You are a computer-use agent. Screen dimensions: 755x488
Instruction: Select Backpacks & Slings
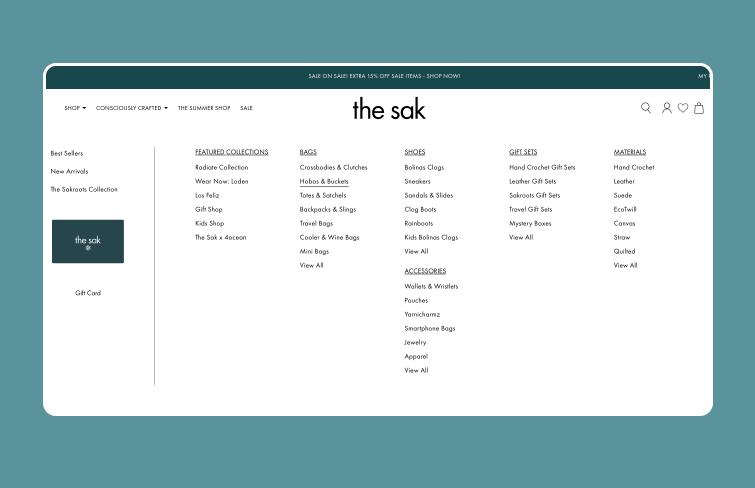tap(327, 209)
